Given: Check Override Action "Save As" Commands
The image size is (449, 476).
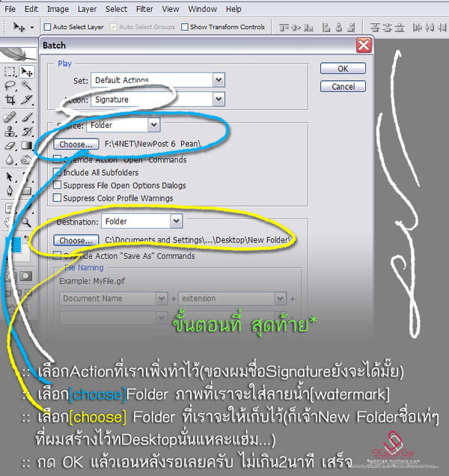Looking at the screenshot, I should pos(57,255).
